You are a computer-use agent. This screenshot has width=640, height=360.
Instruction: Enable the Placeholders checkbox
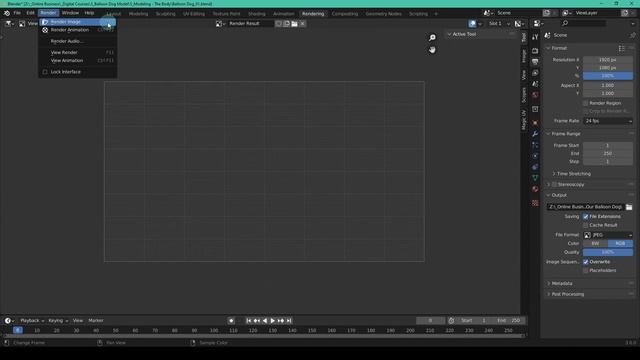click(586, 271)
